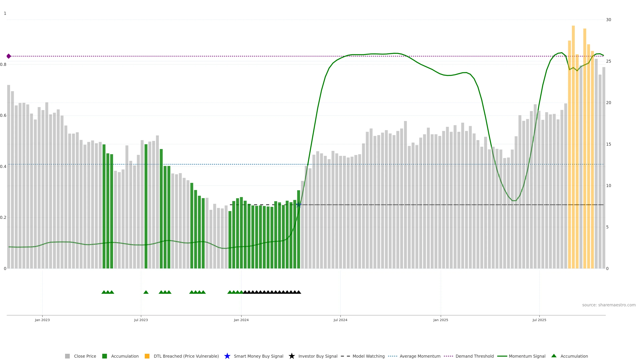Click the gray Close Price legend swatch
Screen dimensions: 644x362
coord(67,356)
